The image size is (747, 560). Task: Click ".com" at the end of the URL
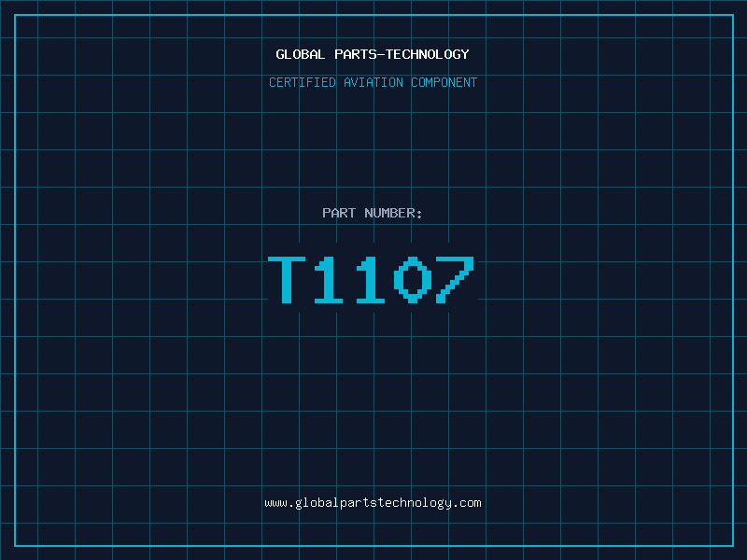point(467,503)
